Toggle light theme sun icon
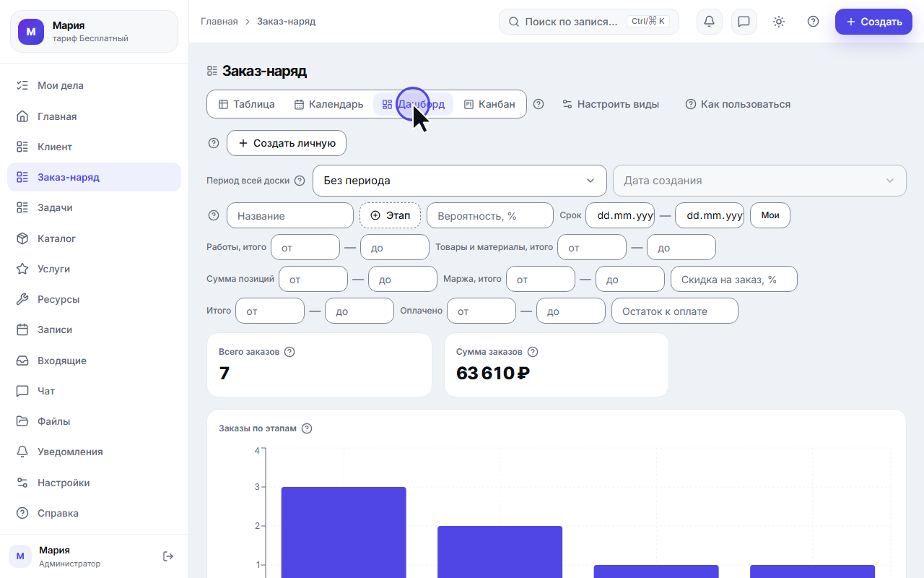 click(779, 22)
